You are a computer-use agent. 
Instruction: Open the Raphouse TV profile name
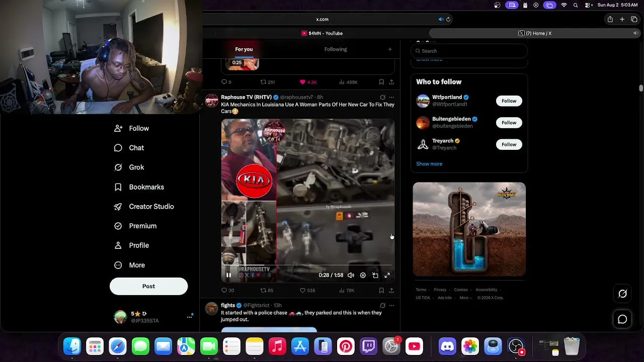(246, 97)
